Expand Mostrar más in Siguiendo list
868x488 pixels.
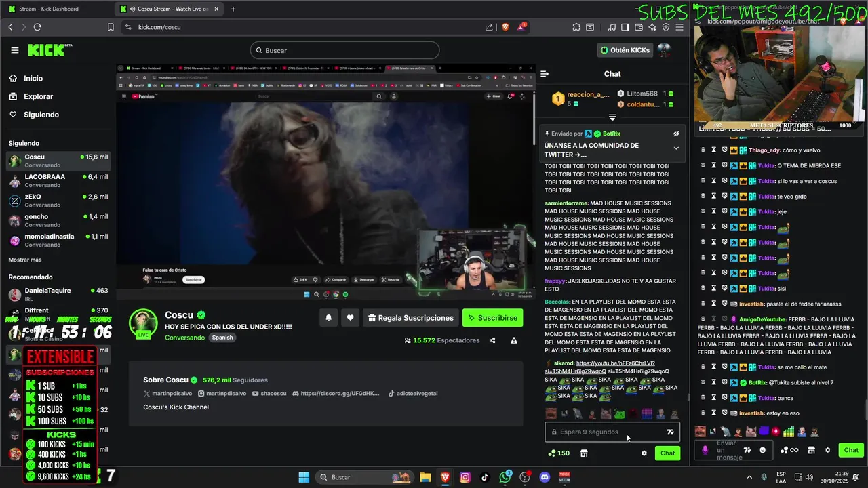[25, 260]
